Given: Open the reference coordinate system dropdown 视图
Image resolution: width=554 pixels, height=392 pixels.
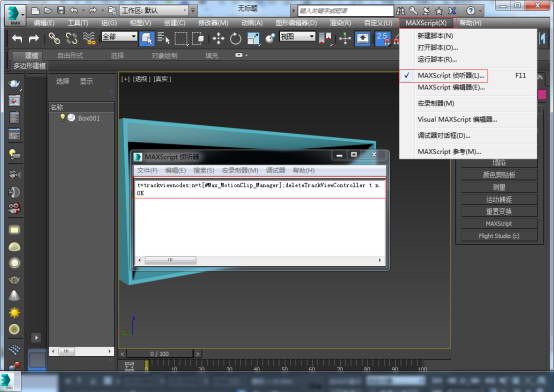Looking at the screenshot, I should point(297,36).
